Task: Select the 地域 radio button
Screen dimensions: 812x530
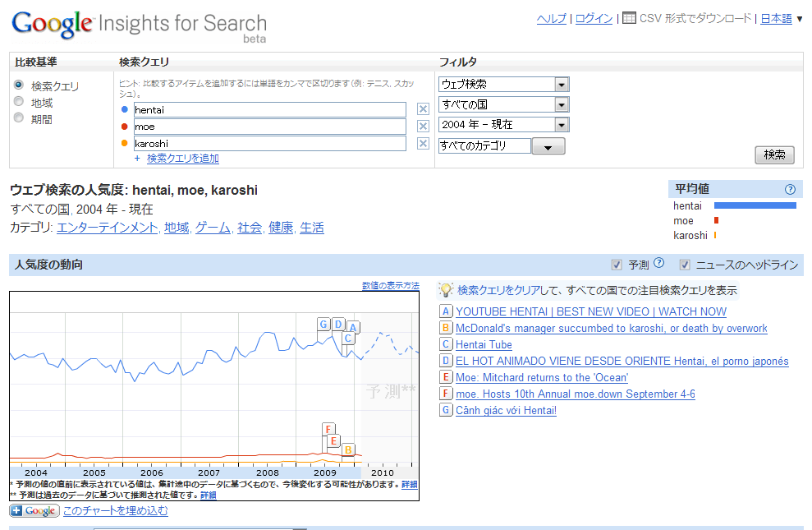Action: point(19,101)
